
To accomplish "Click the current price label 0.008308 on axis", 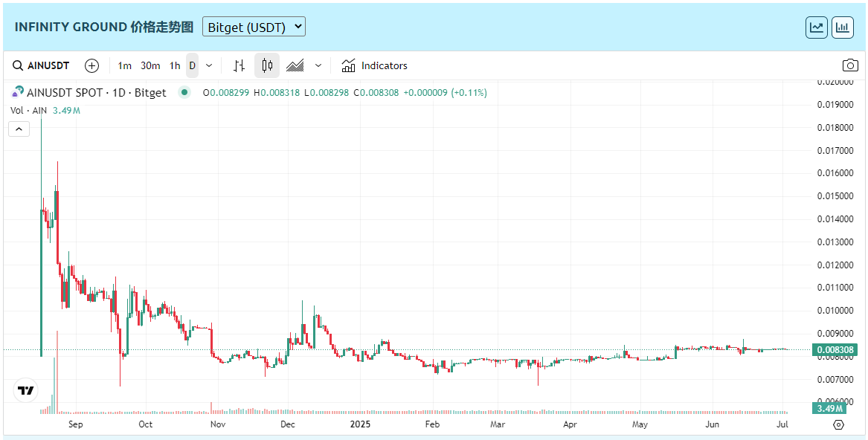I will [x=835, y=350].
